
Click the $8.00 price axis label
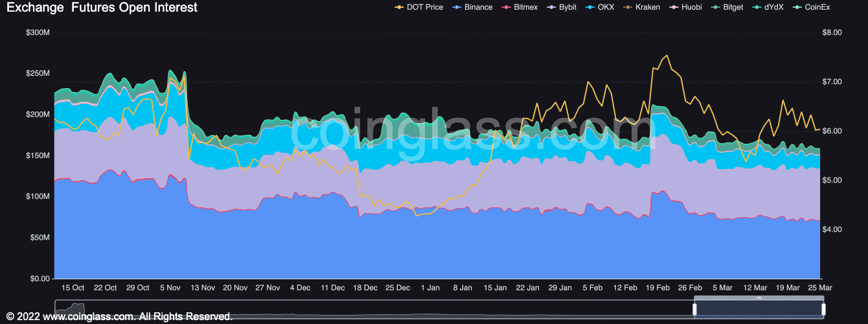coord(832,32)
